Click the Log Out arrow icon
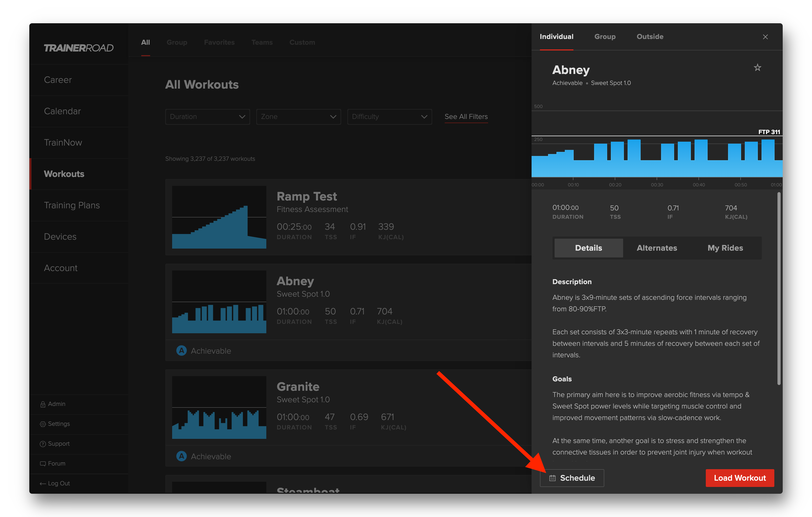Screen dimensions: 812x517 coord(43,484)
